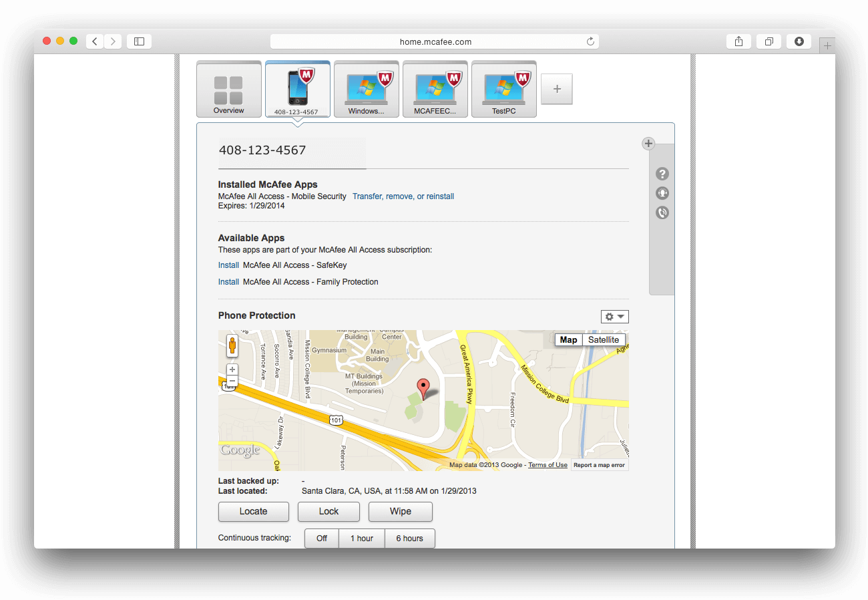
Task: Install McAfee All Access - Family Protection
Action: pyautogui.click(x=228, y=282)
